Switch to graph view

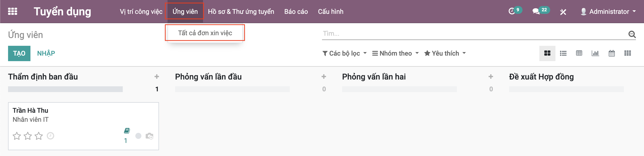click(595, 53)
